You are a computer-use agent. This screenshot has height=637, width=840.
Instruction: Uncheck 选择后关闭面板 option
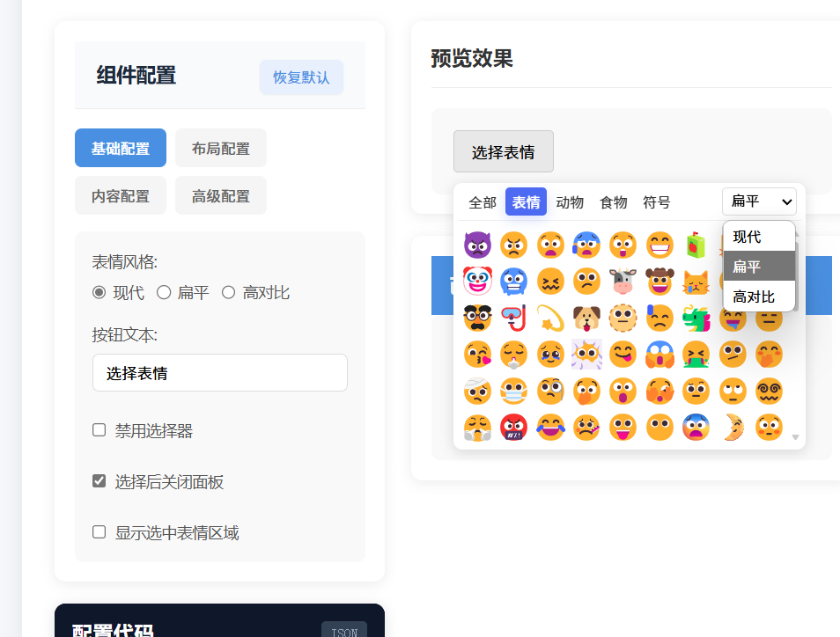[99, 481]
